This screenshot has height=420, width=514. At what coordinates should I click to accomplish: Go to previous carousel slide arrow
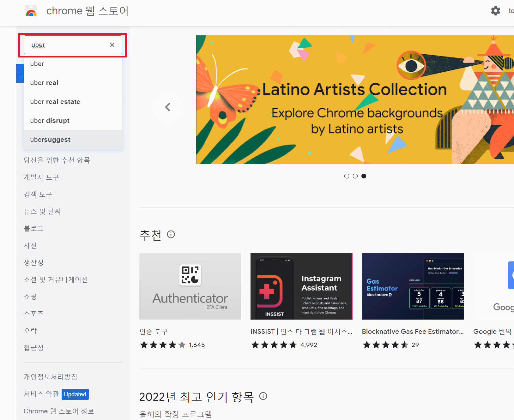[168, 107]
